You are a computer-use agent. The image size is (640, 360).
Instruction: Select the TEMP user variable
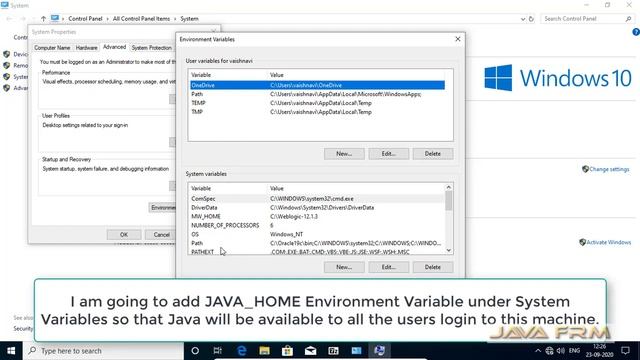[x=317, y=103]
